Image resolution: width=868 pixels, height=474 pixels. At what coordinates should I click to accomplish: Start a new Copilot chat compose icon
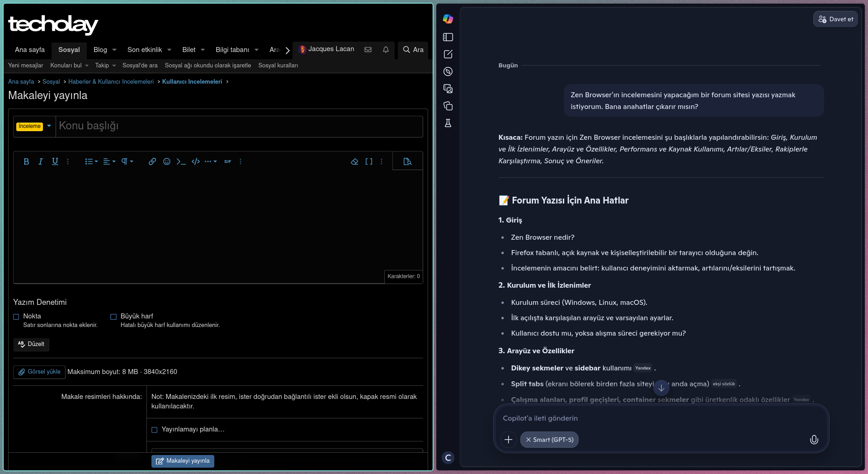click(448, 54)
